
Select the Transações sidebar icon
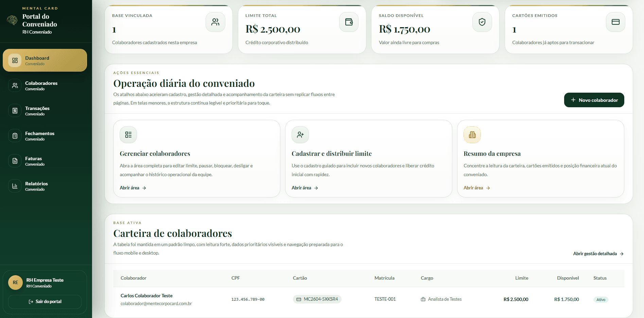pos(14,110)
